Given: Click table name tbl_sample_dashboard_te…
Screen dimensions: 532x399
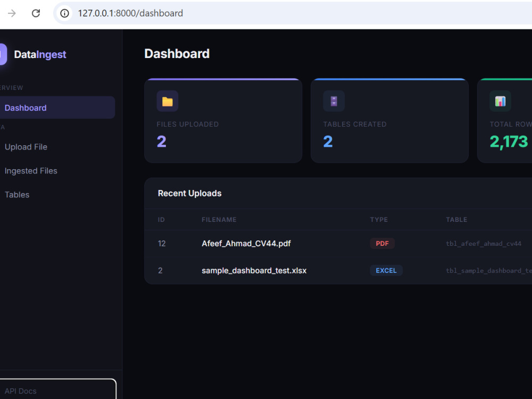Looking at the screenshot, I should pyautogui.click(x=488, y=270).
